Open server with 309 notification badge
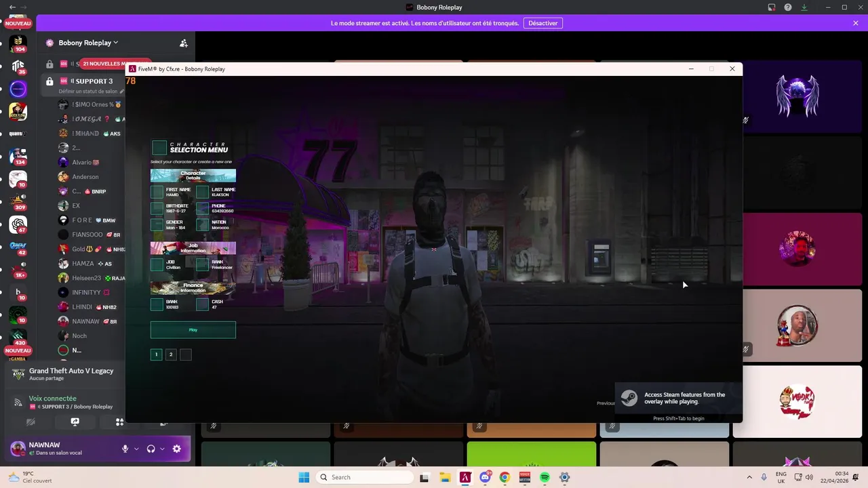This screenshot has height=488, width=868. tap(18, 201)
